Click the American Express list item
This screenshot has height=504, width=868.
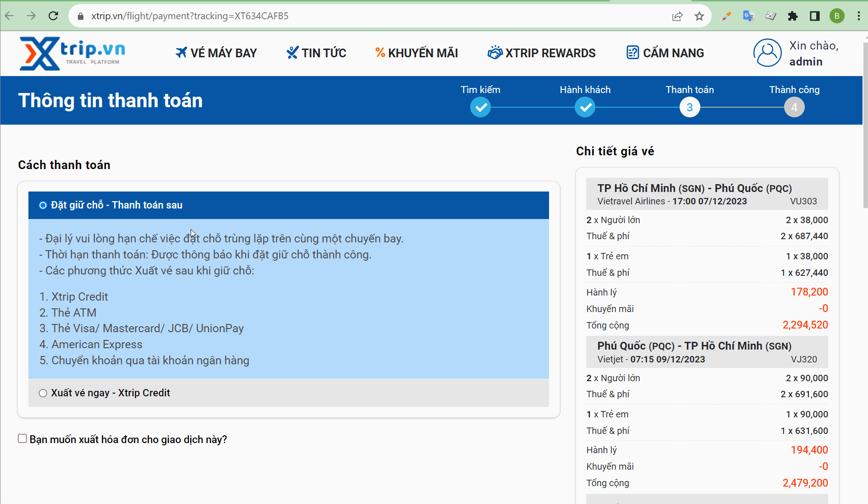91,345
